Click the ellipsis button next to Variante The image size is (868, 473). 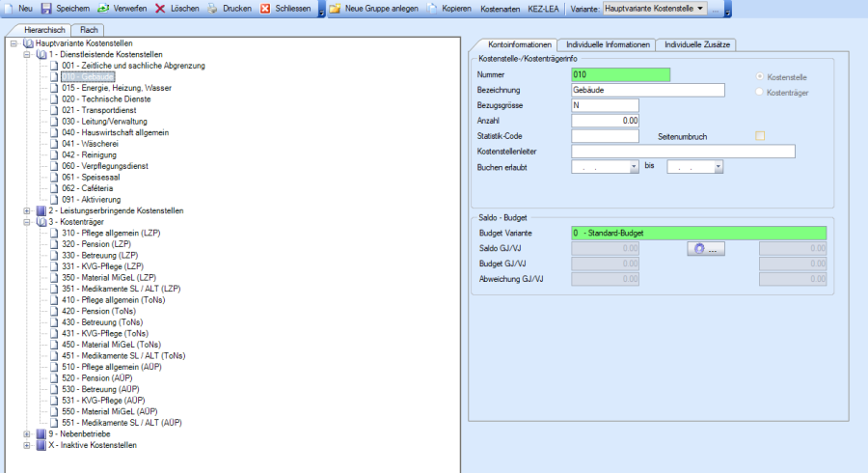click(716, 9)
